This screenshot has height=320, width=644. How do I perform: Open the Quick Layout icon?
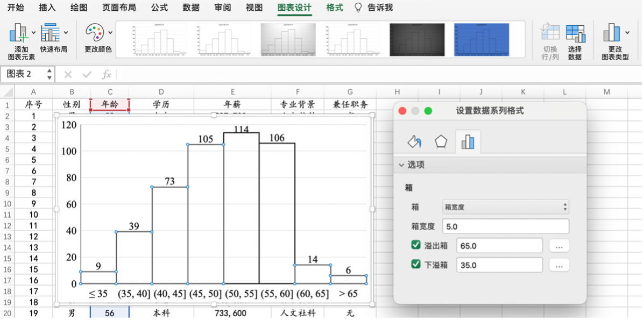52,33
